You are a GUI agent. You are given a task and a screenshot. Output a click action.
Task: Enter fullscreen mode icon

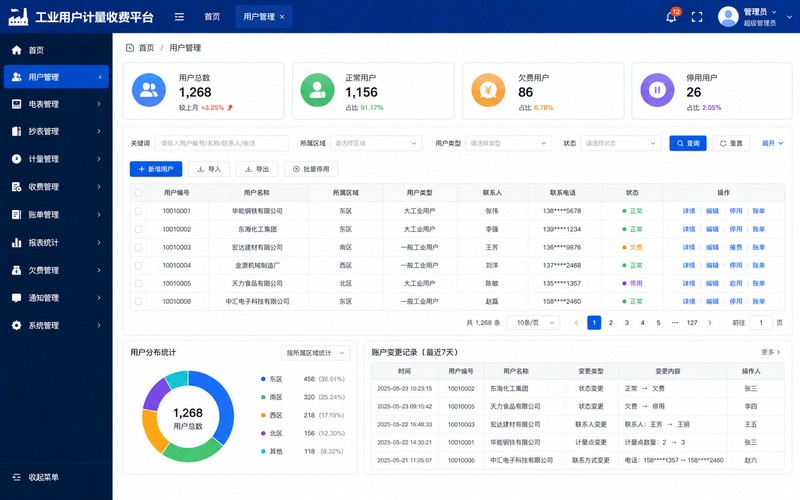[x=697, y=17]
